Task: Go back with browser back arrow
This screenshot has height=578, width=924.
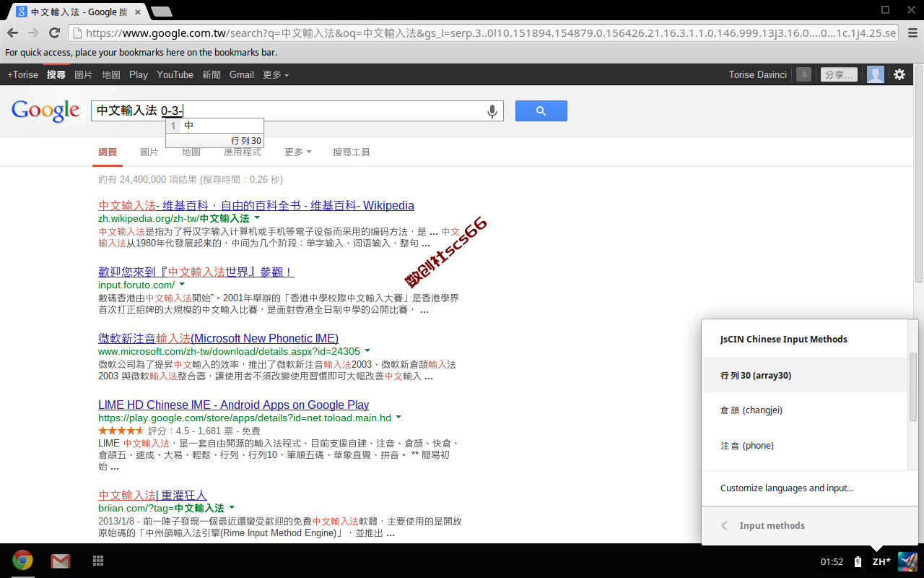Action: [12, 33]
